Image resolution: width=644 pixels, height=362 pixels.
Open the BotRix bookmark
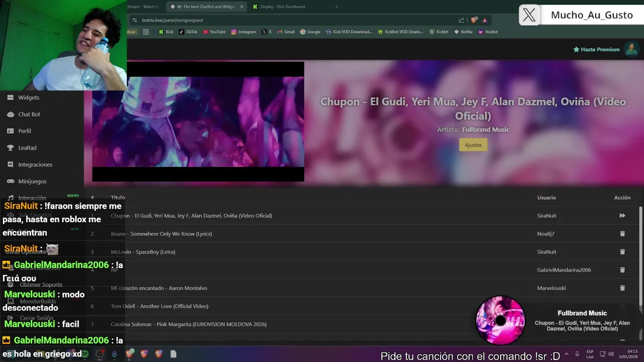click(463, 32)
